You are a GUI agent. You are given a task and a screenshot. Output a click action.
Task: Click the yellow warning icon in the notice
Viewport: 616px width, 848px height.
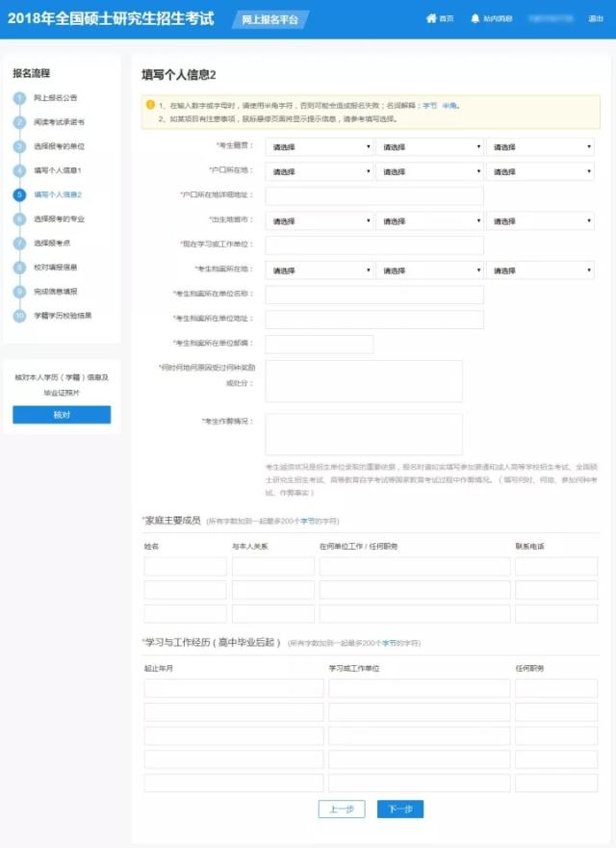click(150, 104)
